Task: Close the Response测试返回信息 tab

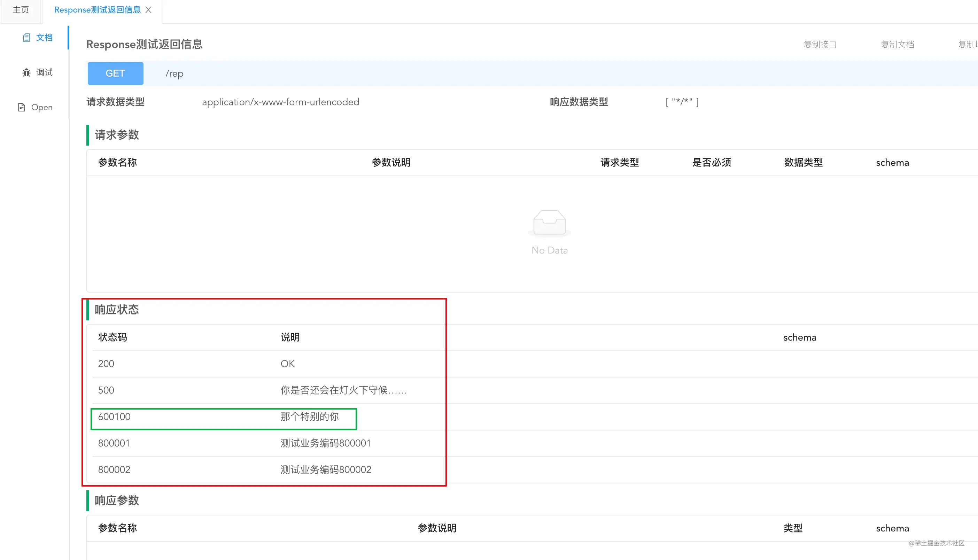Action: (x=148, y=10)
